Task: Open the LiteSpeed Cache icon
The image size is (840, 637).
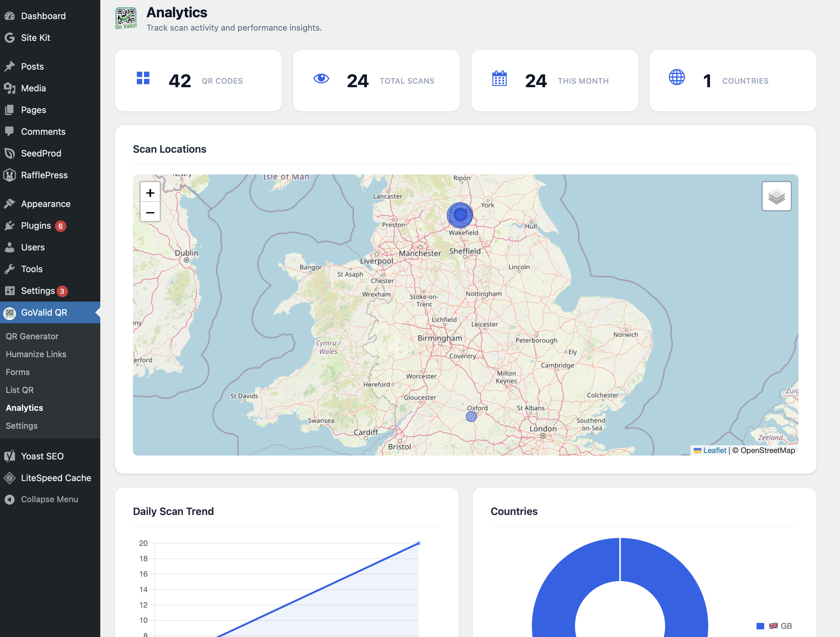Action: 9,478
